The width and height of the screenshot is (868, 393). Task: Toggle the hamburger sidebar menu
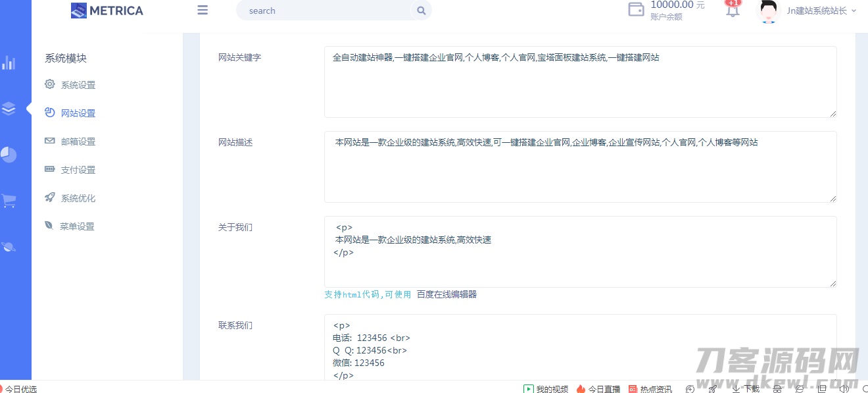coord(203,10)
